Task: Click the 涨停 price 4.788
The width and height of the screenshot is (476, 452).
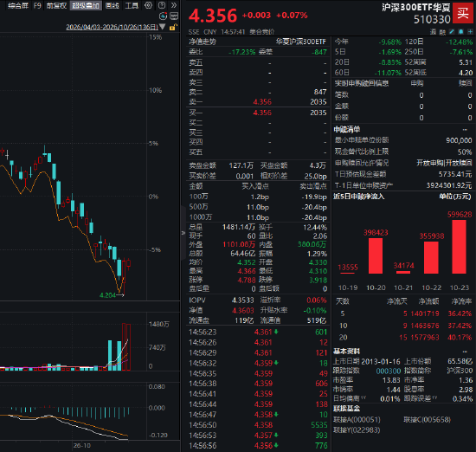Action: tap(246, 280)
